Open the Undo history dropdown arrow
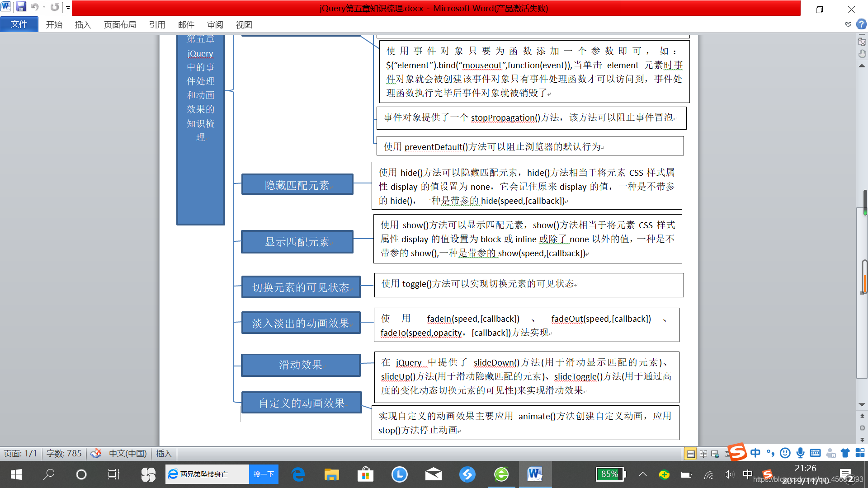 [44, 7]
